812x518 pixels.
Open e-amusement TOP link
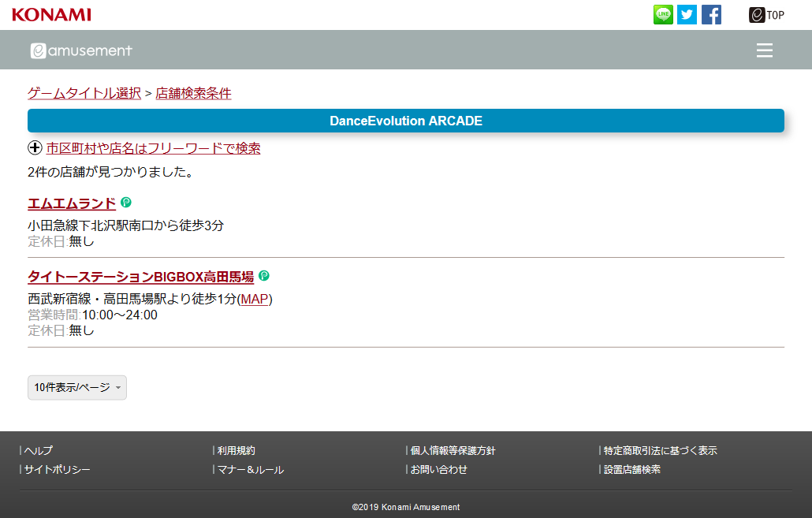click(x=766, y=15)
